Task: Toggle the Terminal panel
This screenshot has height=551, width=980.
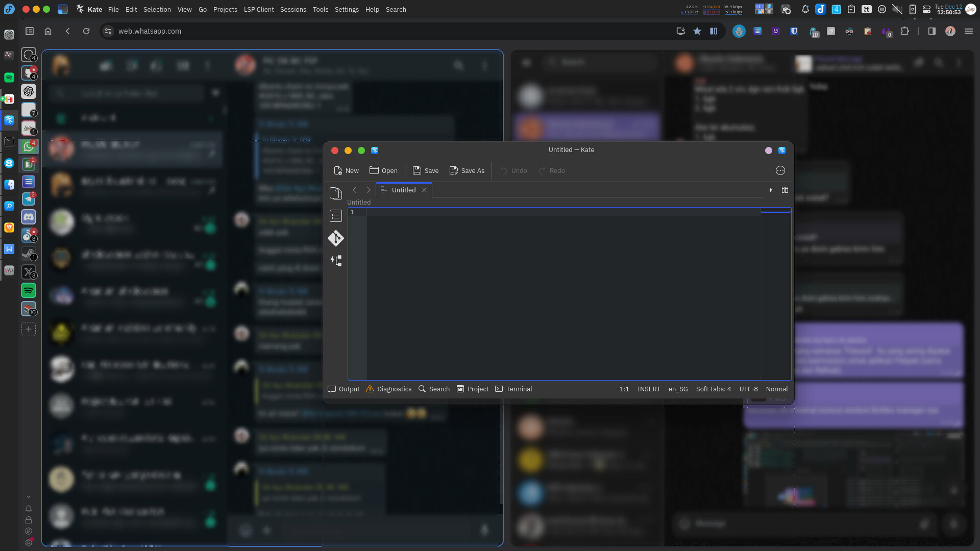Action: [513, 389]
